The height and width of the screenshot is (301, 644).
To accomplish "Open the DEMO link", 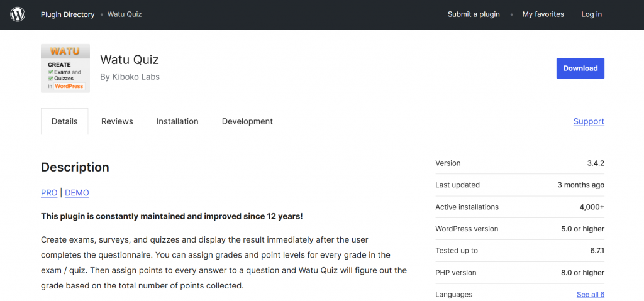I will coord(77,192).
